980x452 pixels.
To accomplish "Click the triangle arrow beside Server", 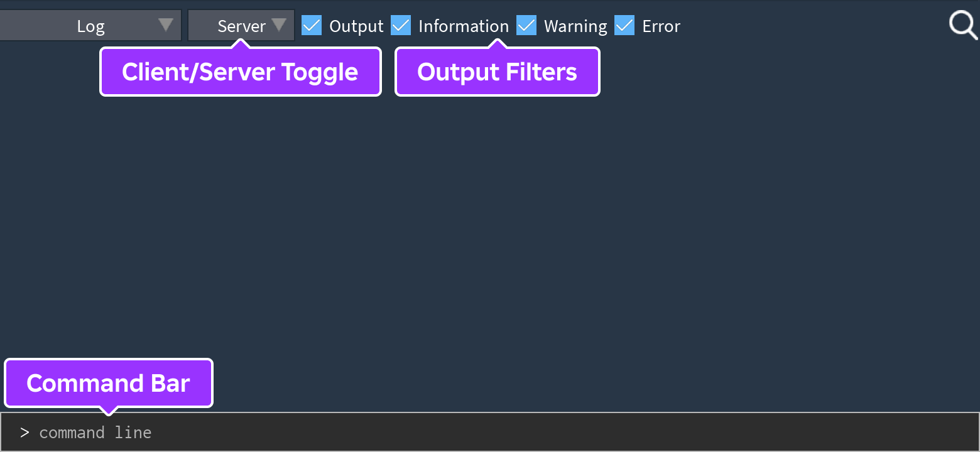I will pyautogui.click(x=279, y=25).
